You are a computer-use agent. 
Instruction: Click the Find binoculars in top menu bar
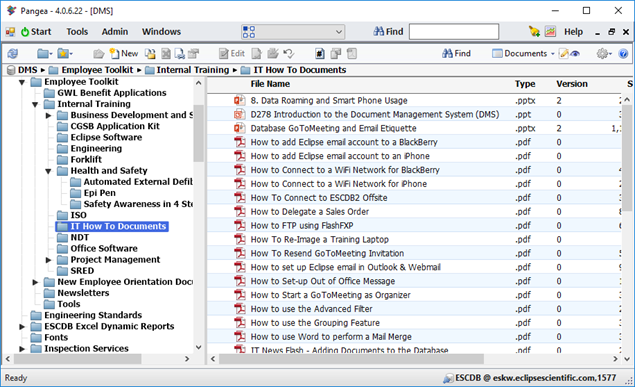[x=388, y=32]
